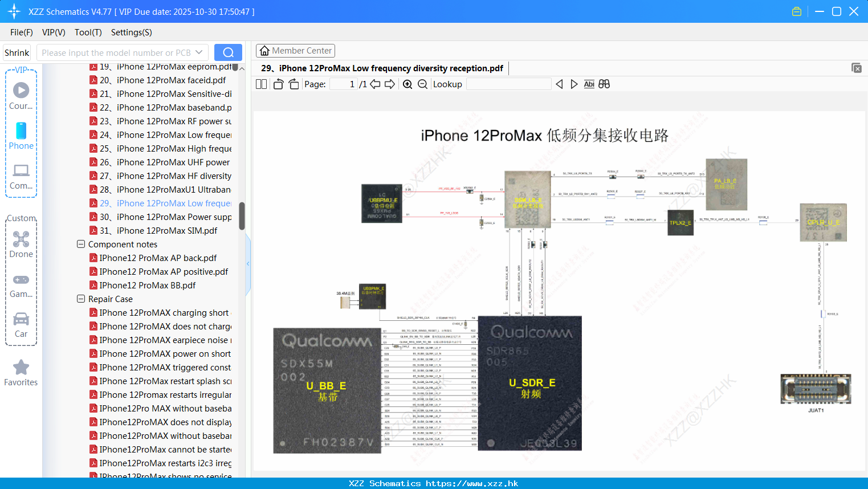Screen dimensions: 868x489
Task: Open IPhone12ProMax cannot be started case
Action: click(x=161, y=450)
